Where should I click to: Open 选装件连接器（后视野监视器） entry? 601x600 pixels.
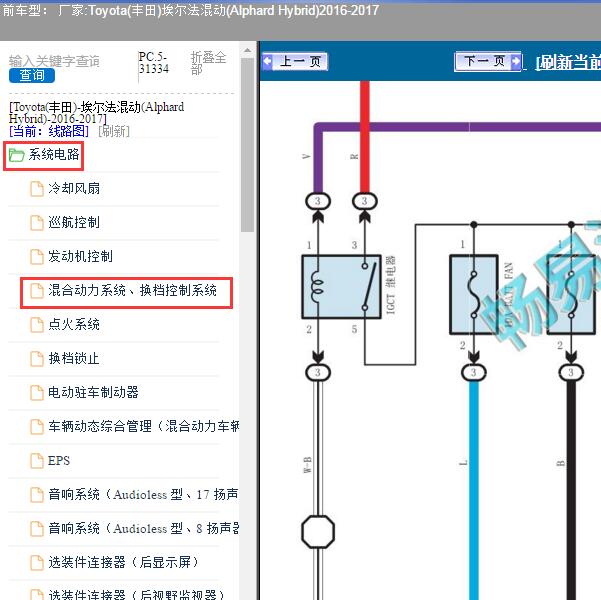click(136, 594)
